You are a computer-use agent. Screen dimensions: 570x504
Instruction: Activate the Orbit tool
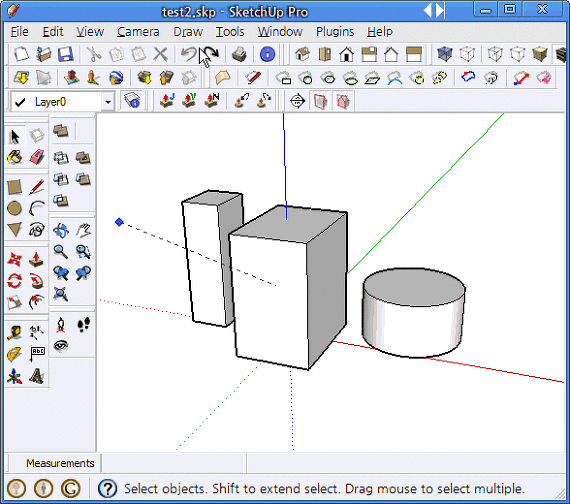[61, 230]
